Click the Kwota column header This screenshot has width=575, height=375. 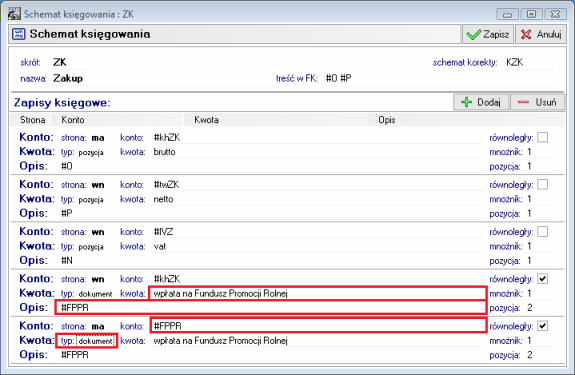[275, 120]
